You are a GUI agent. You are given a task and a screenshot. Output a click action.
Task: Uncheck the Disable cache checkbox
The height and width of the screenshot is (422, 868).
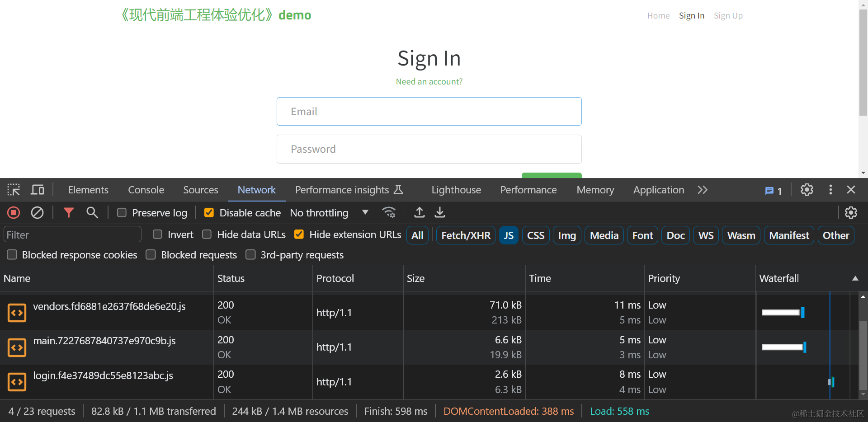tap(209, 213)
